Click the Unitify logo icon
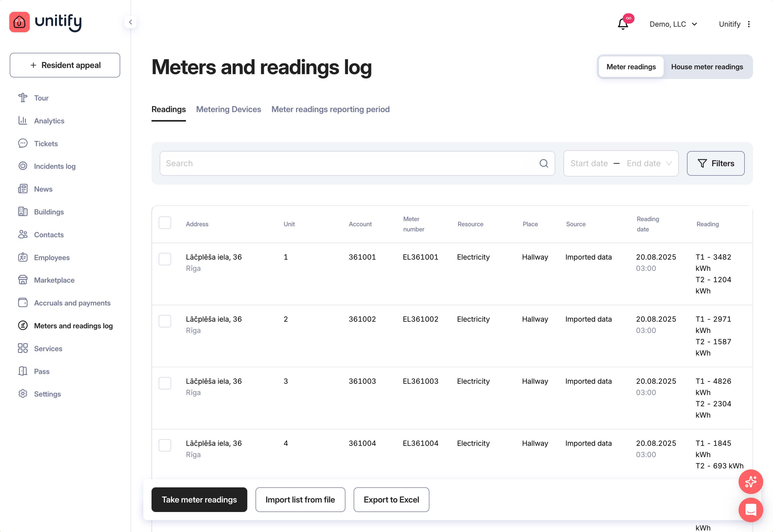This screenshot has height=532, width=773. click(19, 22)
